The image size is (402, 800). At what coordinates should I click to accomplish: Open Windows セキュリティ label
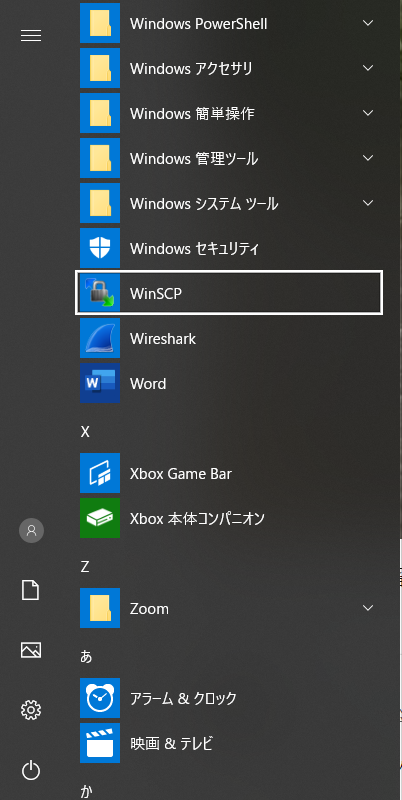(x=194, y=249)
